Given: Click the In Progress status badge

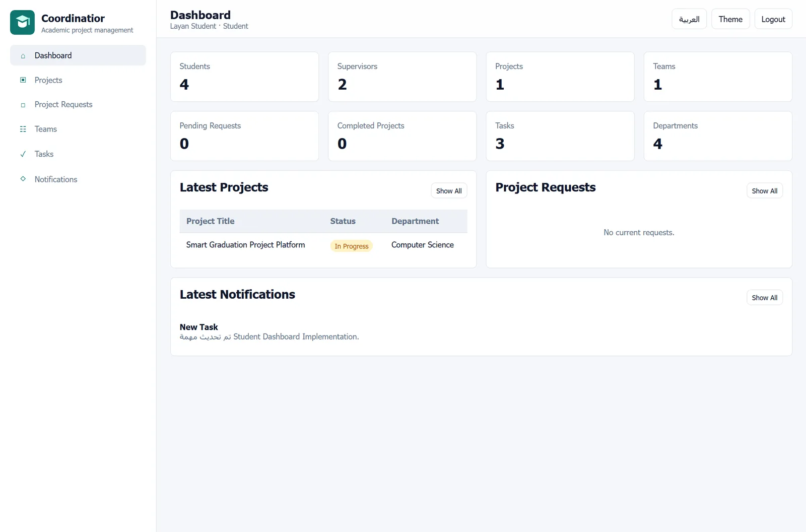Looking at the screenshot, I should point(351,246).
